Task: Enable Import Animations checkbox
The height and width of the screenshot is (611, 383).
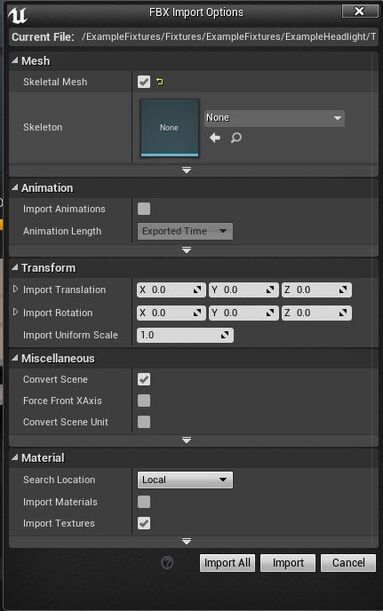Action: (x=144, y=209)
